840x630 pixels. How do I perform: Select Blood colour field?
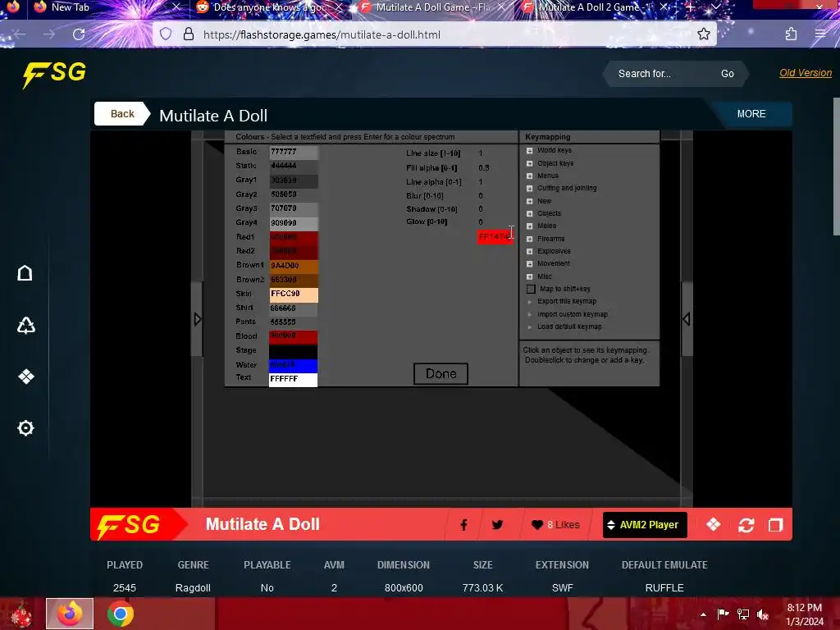(x=294, y=337)
